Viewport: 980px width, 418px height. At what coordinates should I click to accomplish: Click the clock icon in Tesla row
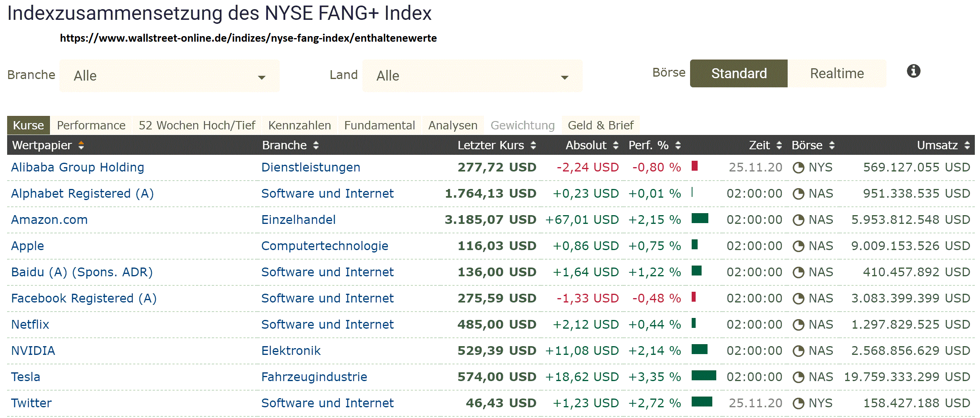point(798,377)
